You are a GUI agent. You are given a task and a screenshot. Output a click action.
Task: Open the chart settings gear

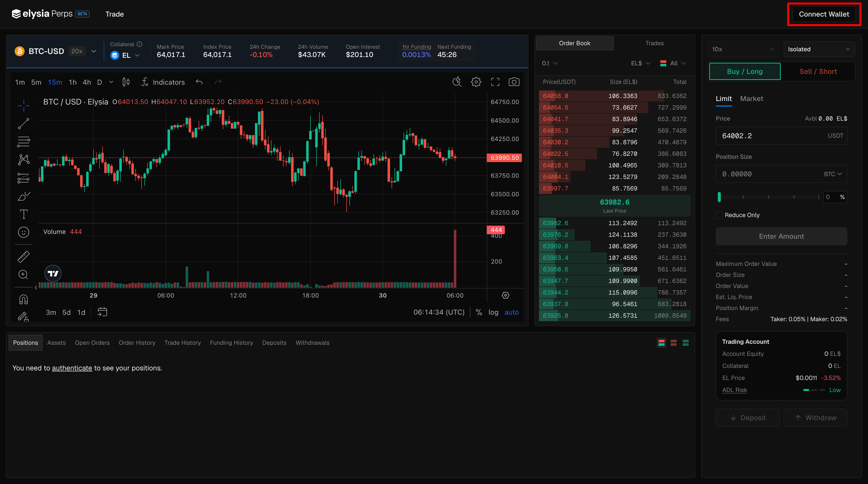[x=476, y=82]
